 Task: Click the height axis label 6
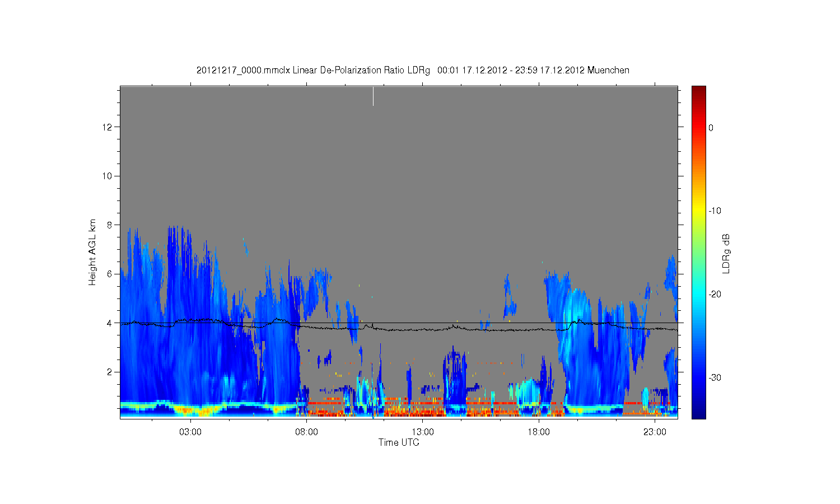[x=110, y=274]
